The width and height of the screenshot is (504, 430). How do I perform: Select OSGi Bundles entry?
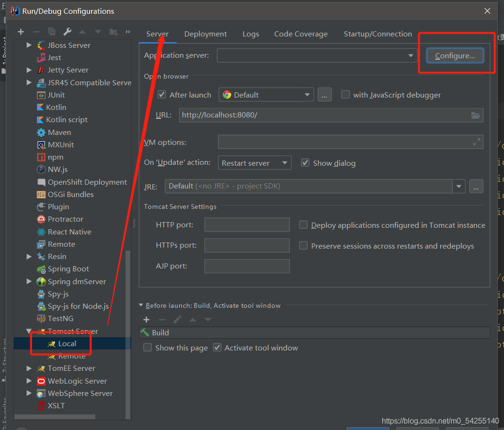65,195
